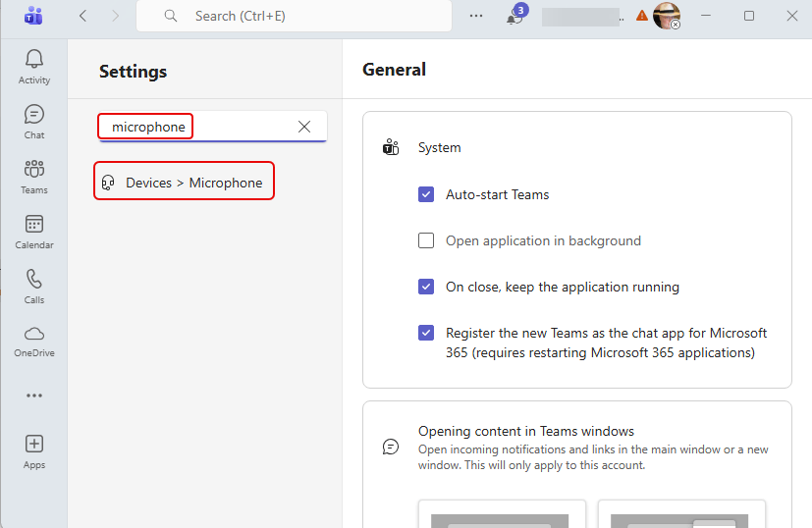This screenshot has height=528, width=812.
Task: Open Calls in the sidebar
Action: [x=34, y=286]
